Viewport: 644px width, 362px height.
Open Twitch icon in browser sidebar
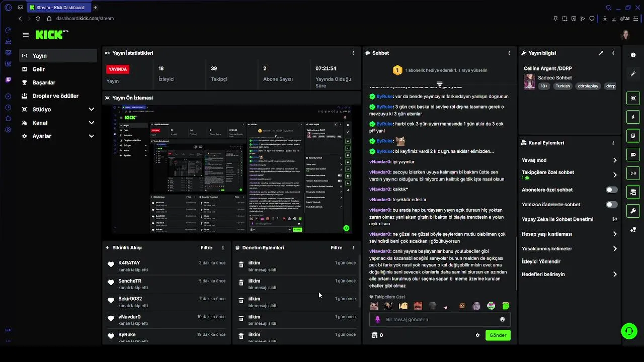click(x=8, y=80)
